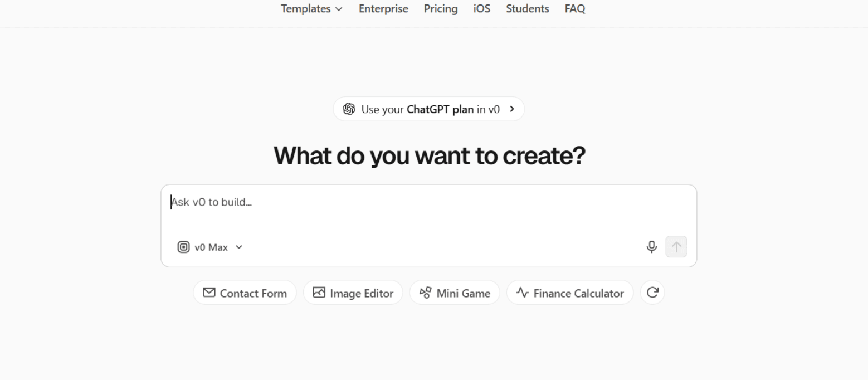
Task: Choose the Contact Form suggestion
Action: 245,293
